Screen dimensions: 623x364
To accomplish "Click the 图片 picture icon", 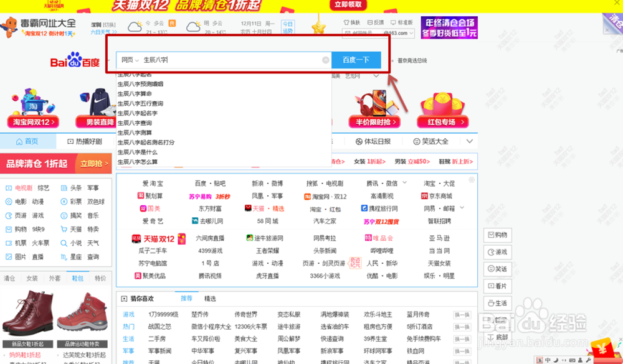I will [8, 257].
